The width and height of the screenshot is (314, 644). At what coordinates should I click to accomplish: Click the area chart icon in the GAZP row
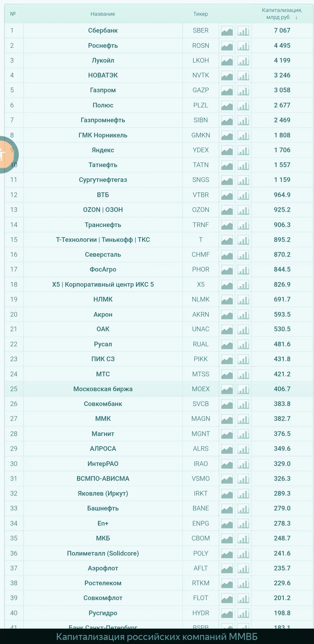227,91
